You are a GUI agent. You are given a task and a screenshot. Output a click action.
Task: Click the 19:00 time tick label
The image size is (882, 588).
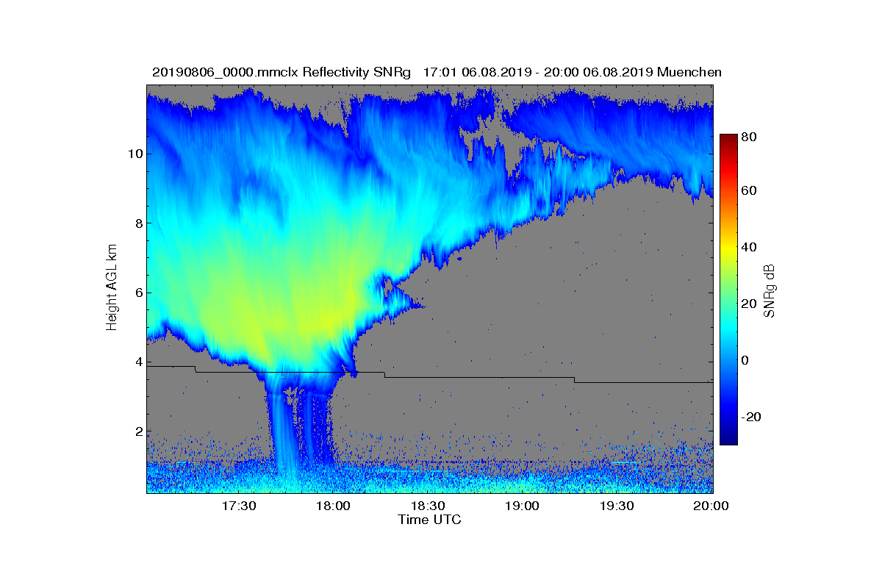pos(522,506)
